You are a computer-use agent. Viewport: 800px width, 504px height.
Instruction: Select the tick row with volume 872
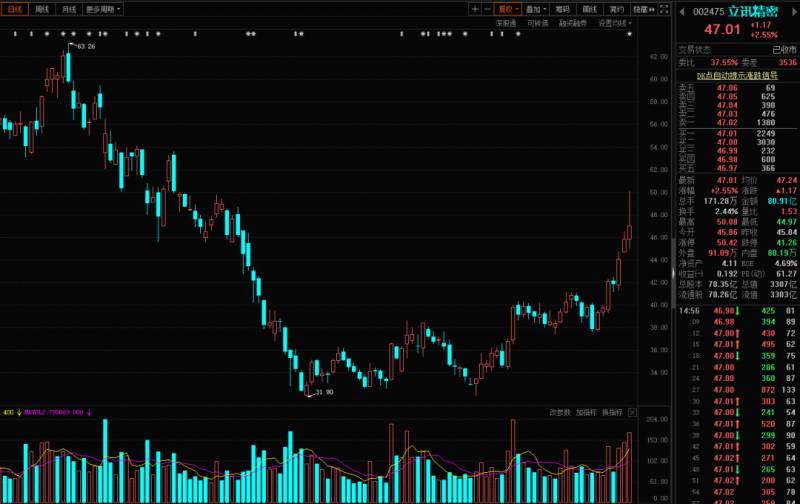point(738,390)
